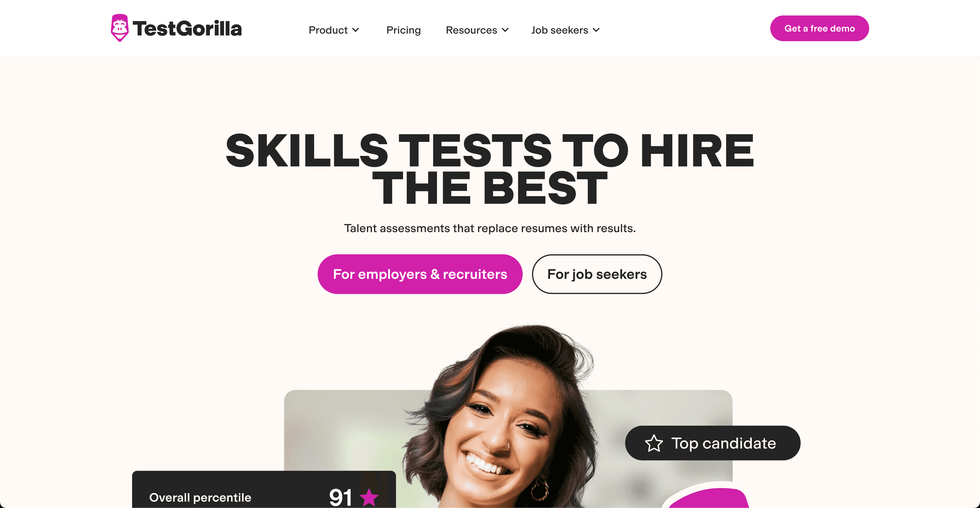Open the TestGorilla wordmark home link

pyautogui.click(x=187, y=29)
